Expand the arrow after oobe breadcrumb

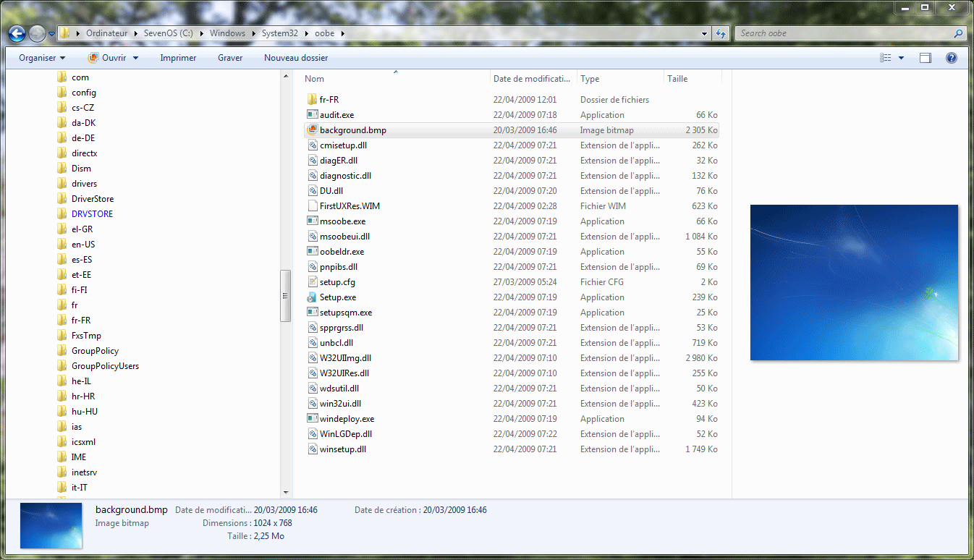(x=342, y=33)
